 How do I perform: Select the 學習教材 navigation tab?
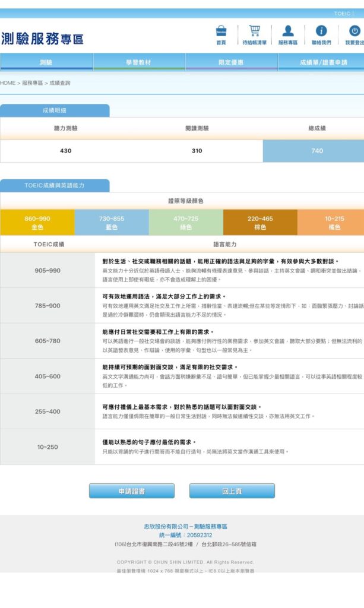coord(139,62)
